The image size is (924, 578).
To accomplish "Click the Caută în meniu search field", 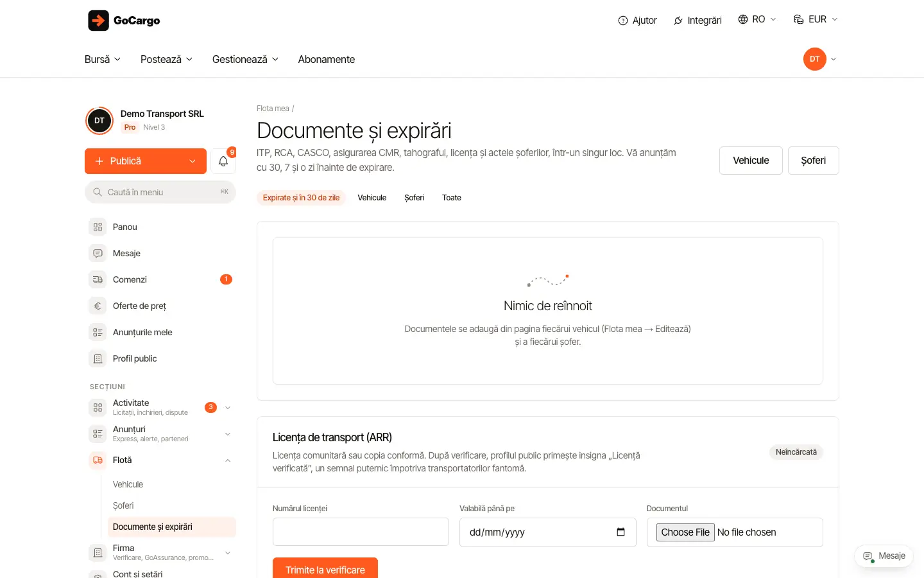I will [x=160, y=192].
